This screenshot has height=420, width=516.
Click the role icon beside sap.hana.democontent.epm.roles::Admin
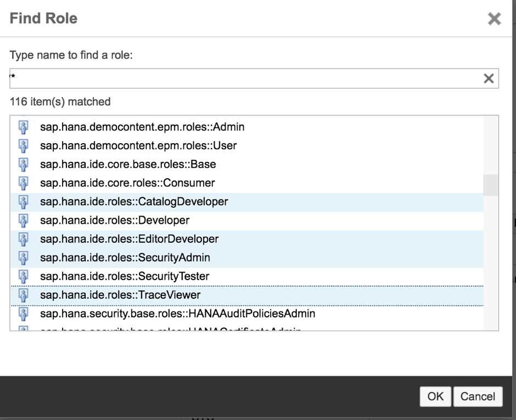point(24,127)
